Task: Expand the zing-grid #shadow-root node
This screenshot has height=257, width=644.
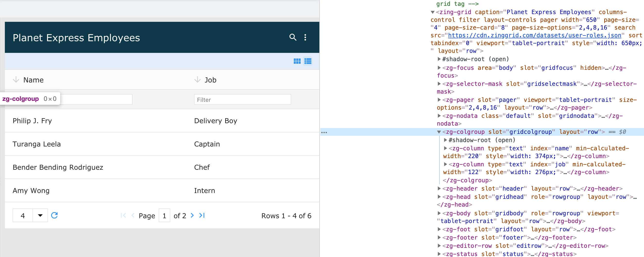Action: coord(439,59)
